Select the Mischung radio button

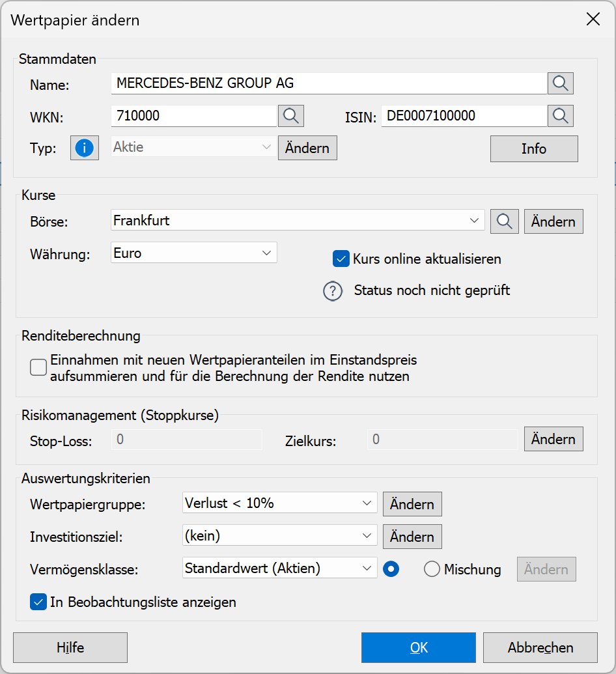[432, 569]
